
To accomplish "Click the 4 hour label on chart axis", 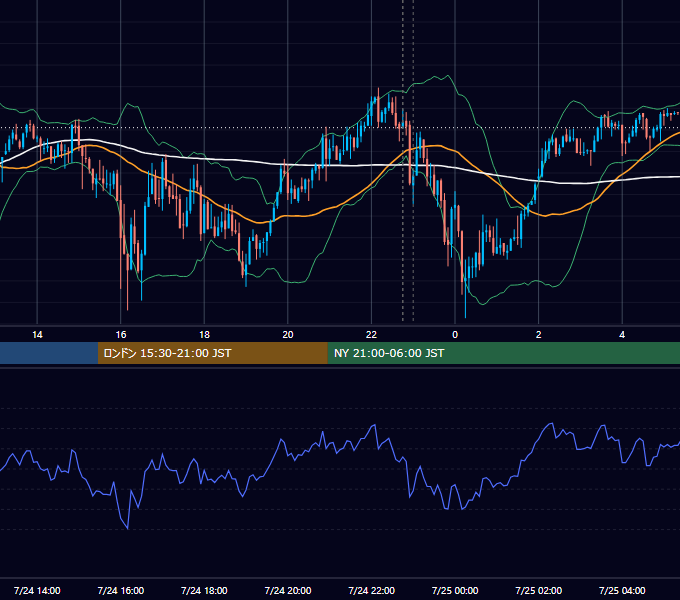I will 622,335.
